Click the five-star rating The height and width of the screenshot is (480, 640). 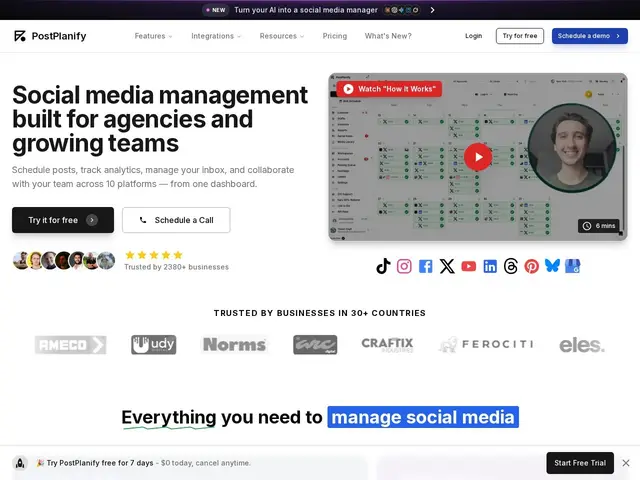tap(154, 255)
